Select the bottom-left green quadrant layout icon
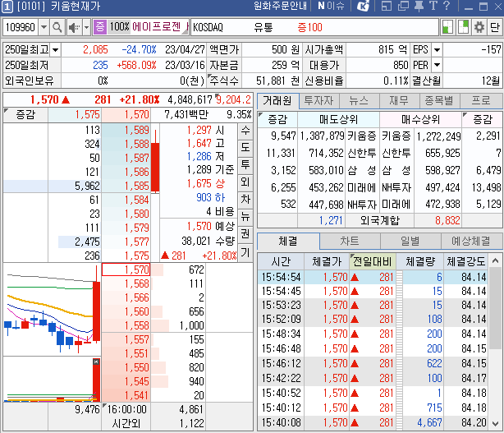This screenshot has height=433, width=504. pyautogui.click(x=447, y=27)
